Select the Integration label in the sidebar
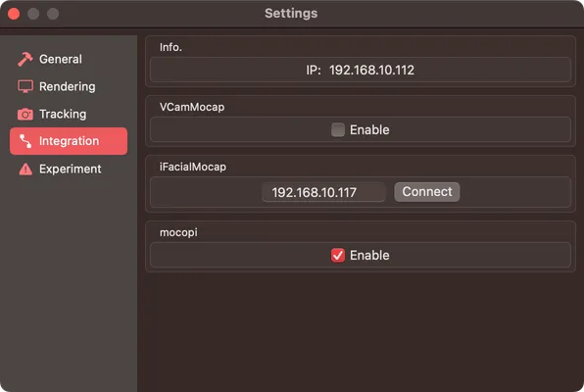 tap(70, 141)
